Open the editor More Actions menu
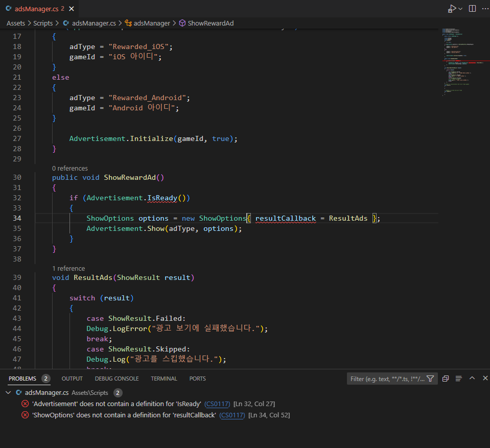Image resolution: width=490 pixels, height=448 pixels. coord(485,9)
